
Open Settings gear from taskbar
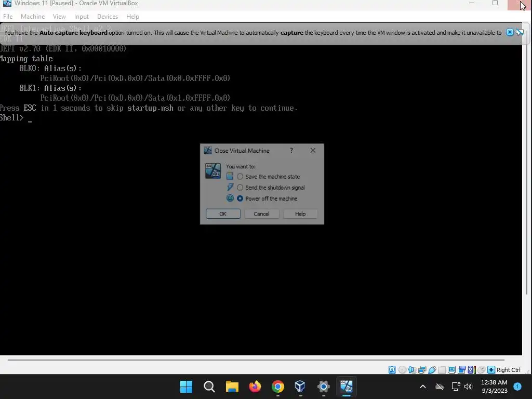323,387
